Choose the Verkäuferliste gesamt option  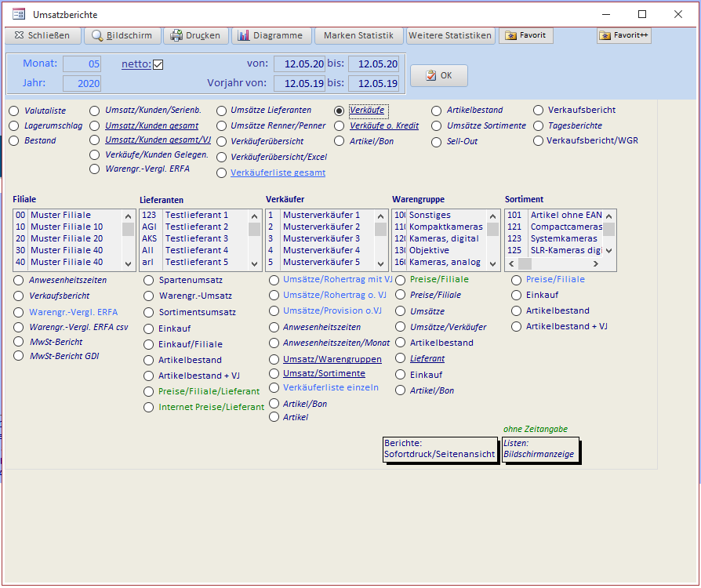pyautogui.click(x=221, y=173)
